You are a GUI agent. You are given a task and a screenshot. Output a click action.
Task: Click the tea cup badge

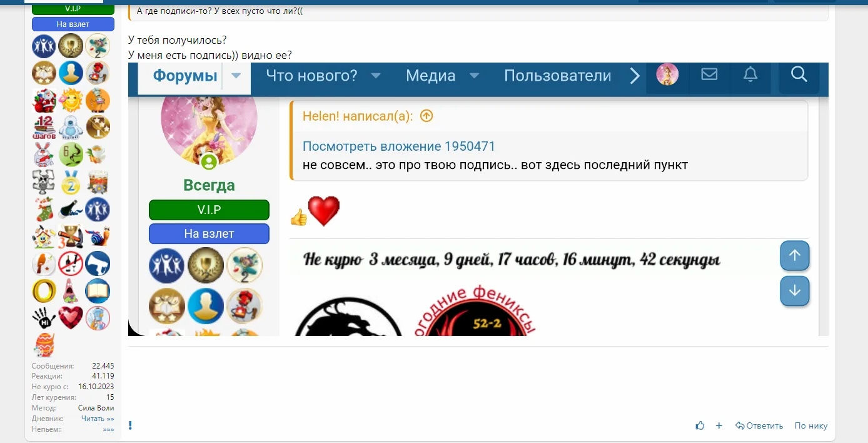(x=98, y=155)
